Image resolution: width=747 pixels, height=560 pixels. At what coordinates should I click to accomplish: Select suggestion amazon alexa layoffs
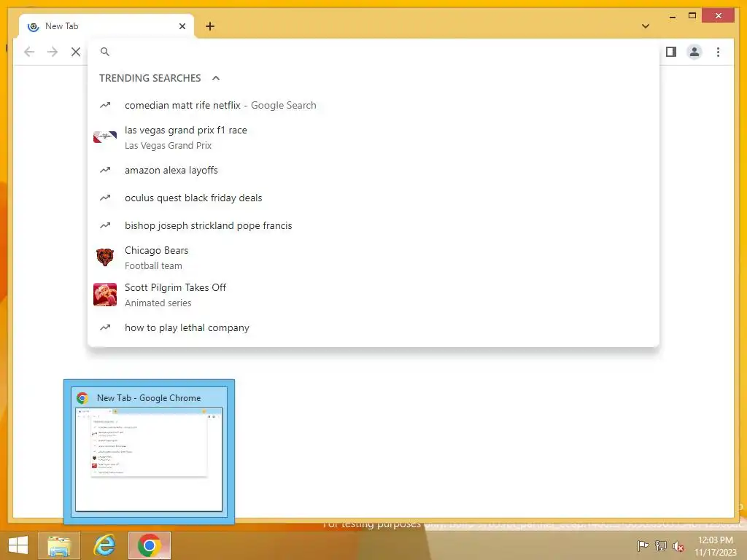pyautogui.click(x=373, y=170)
